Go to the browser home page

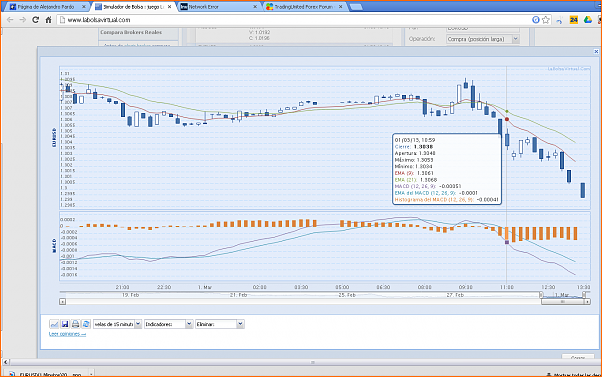coord(48,20)
